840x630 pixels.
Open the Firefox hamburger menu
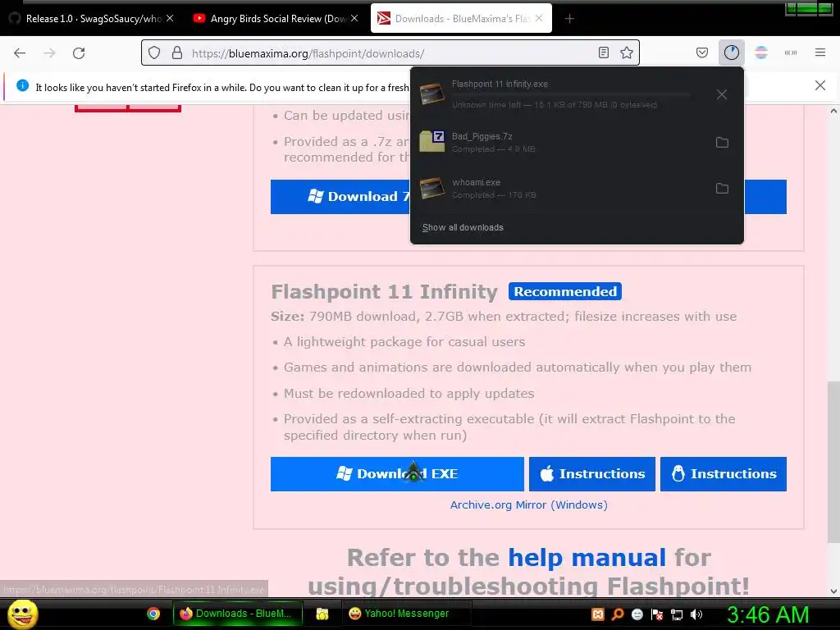coord(820,52)
